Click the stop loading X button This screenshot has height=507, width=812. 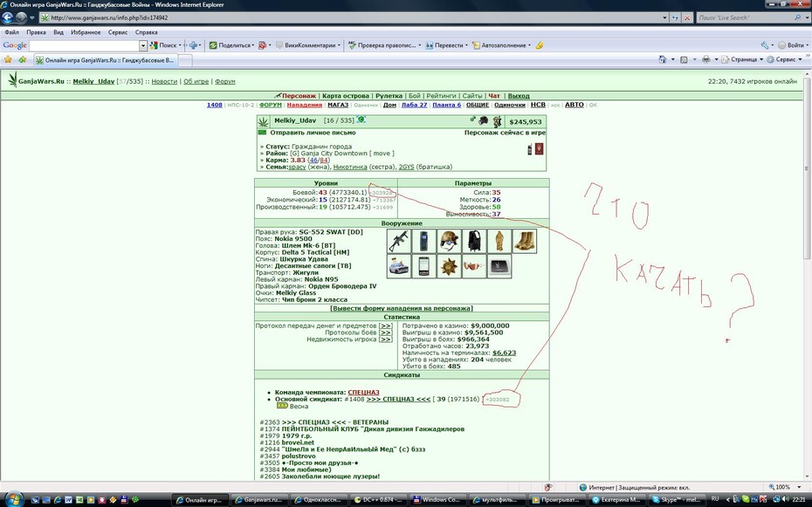pyautogui.click(x=687, y=17)
